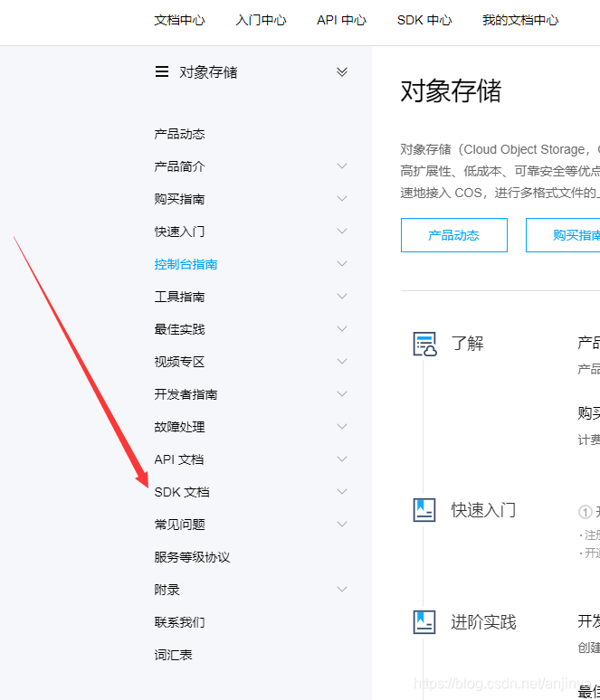Open 我的文档中心 in the top navigation

520,20
